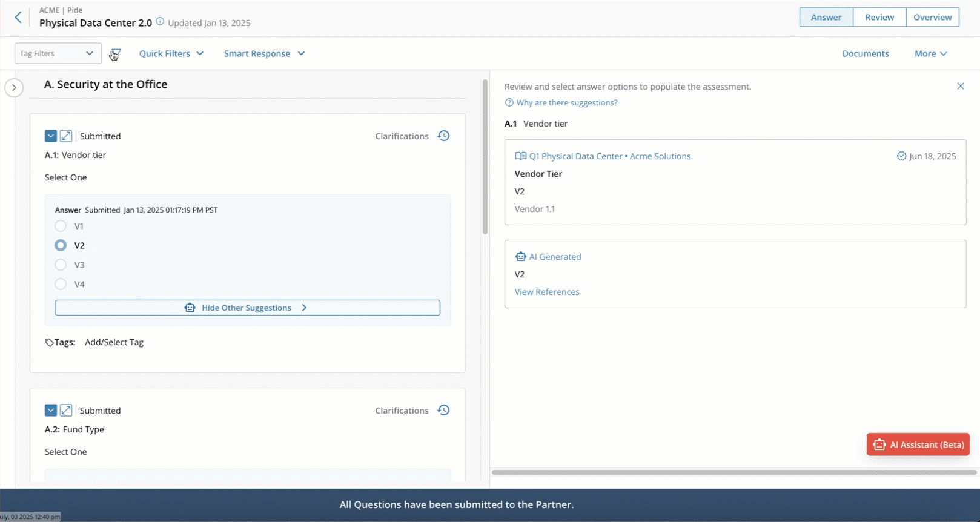Select the V1 radio option
The image size is (980, 522).
(61, 226)
